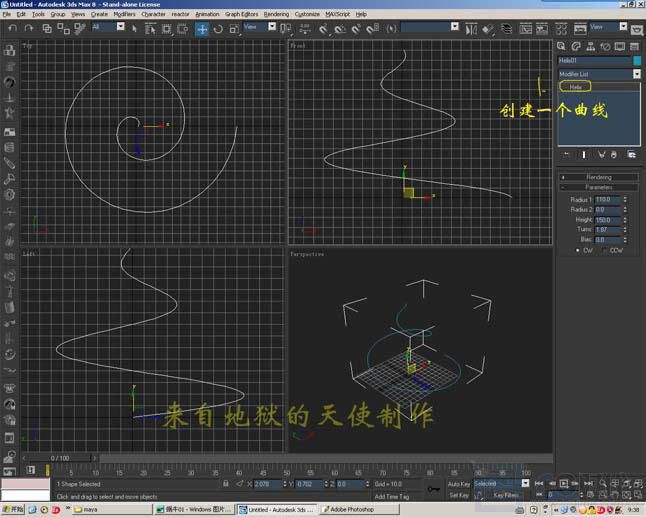Click the Radius 1 value field
Image resolution: width=646 pixels, height=517 pixels.
[608, 199]
